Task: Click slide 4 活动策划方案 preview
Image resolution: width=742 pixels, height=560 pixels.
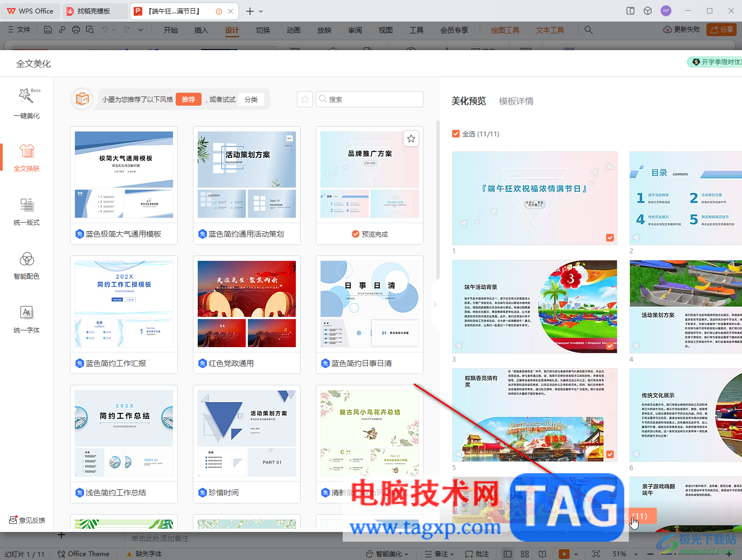Action: [685, 307]
